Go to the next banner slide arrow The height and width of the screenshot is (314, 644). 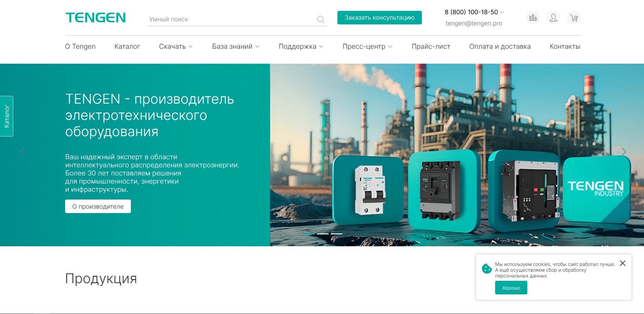(624, 152)
